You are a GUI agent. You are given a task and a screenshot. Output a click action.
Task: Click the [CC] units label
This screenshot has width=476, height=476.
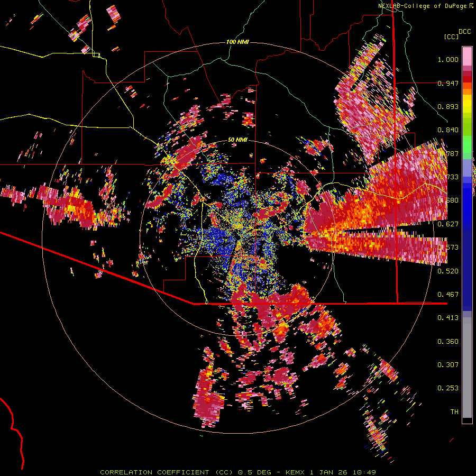tap(451, 36)
